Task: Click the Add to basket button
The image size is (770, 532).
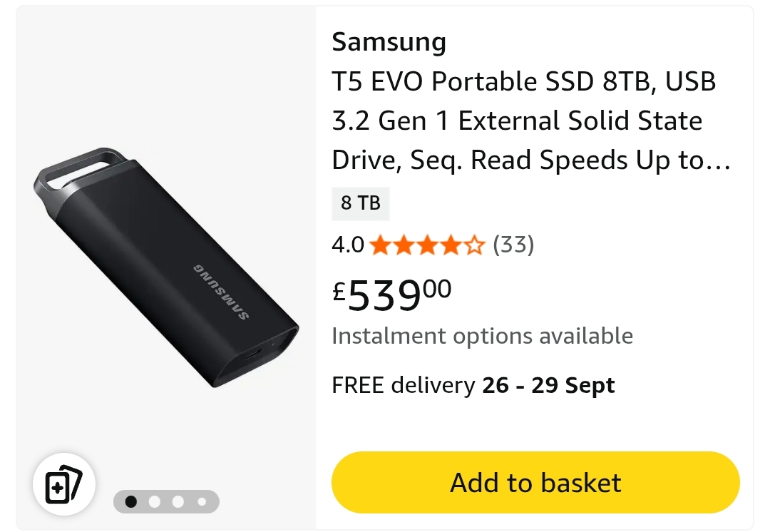Action: (x=535, y=483)
